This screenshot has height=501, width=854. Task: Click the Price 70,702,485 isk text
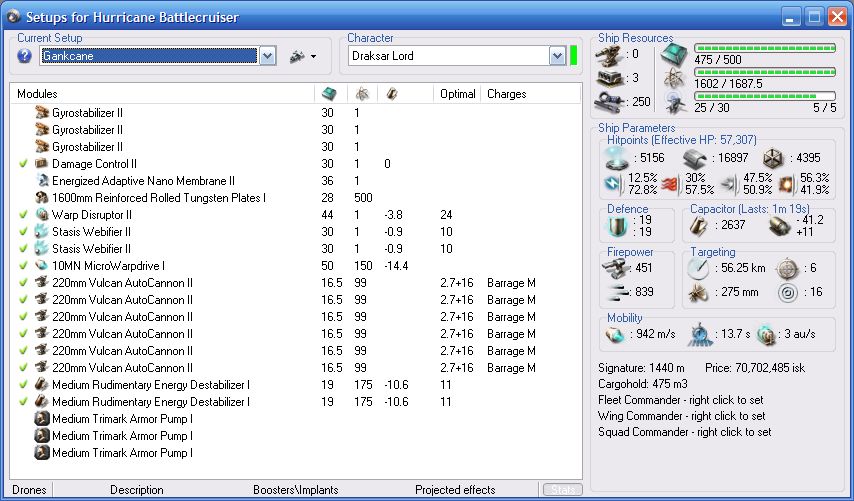[755, 368]
